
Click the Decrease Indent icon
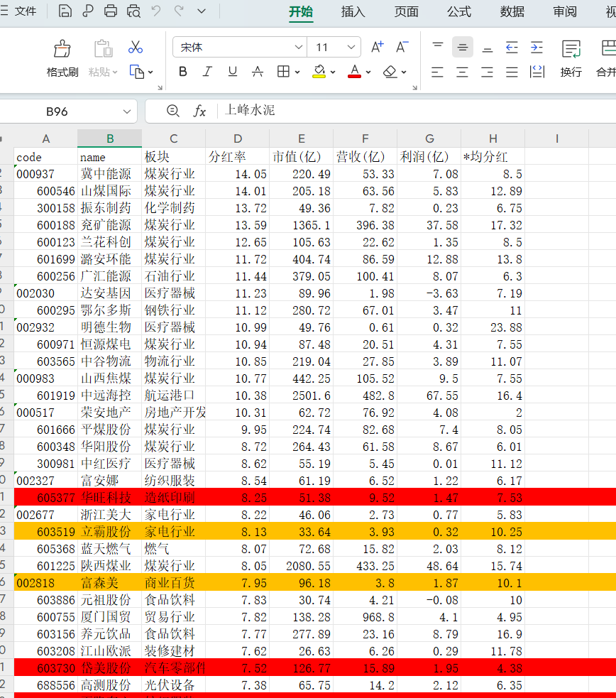[512, 47]
